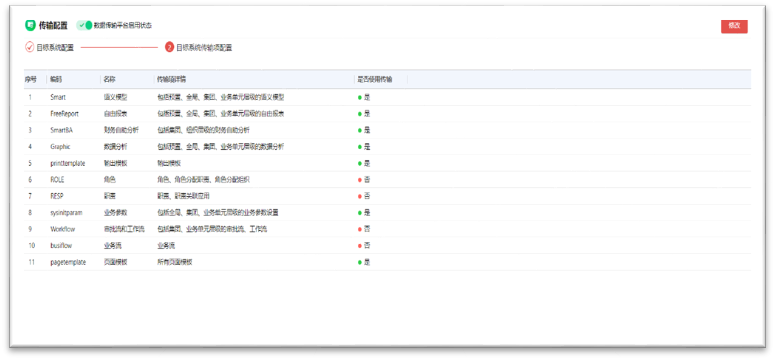The height and width of the screenshot is (360, 776).
Task: Click the 序号 column header
Action: (x=31, y=79)
